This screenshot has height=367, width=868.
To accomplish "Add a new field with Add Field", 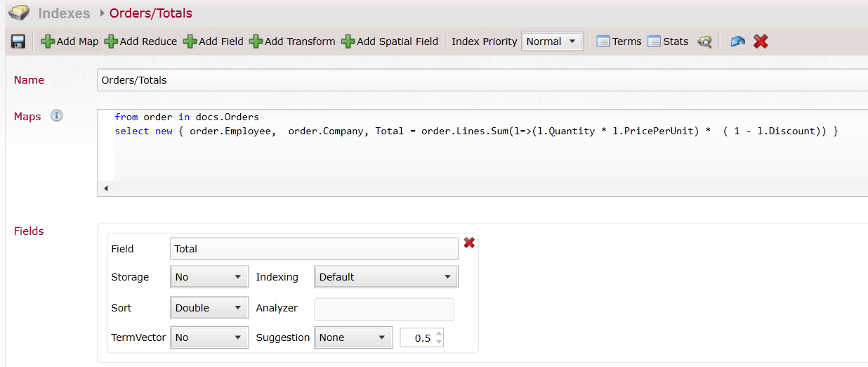I will click(213, 41).
